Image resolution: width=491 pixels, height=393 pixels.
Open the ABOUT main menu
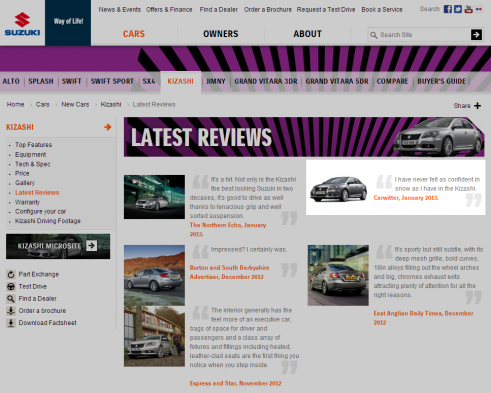point(307,34)
